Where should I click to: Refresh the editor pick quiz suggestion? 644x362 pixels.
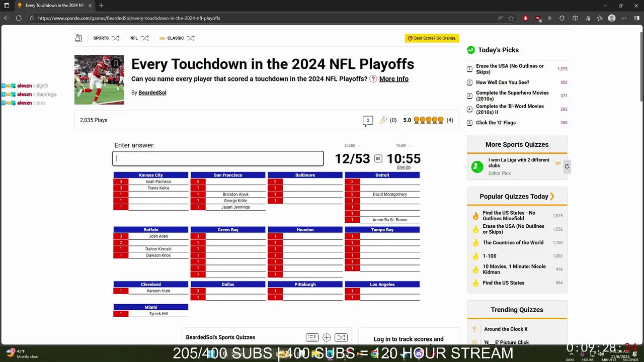(567, 166)
